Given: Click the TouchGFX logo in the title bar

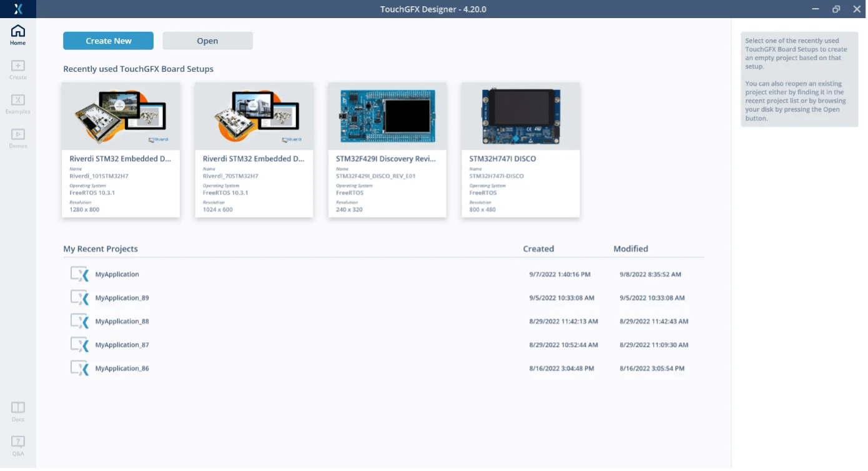Looking at the screenshot, I should 18,9.
